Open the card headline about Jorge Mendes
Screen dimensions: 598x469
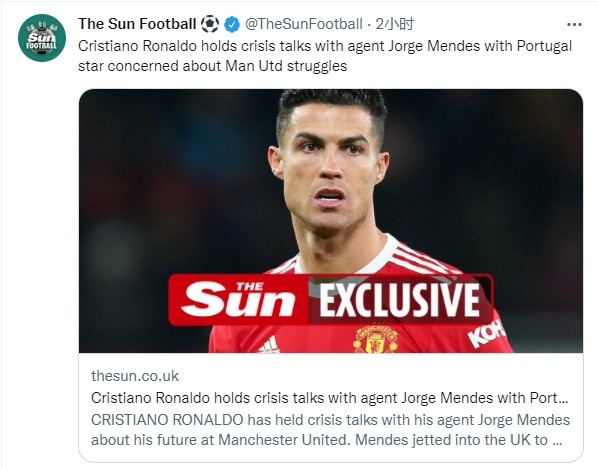click(330, 398)
